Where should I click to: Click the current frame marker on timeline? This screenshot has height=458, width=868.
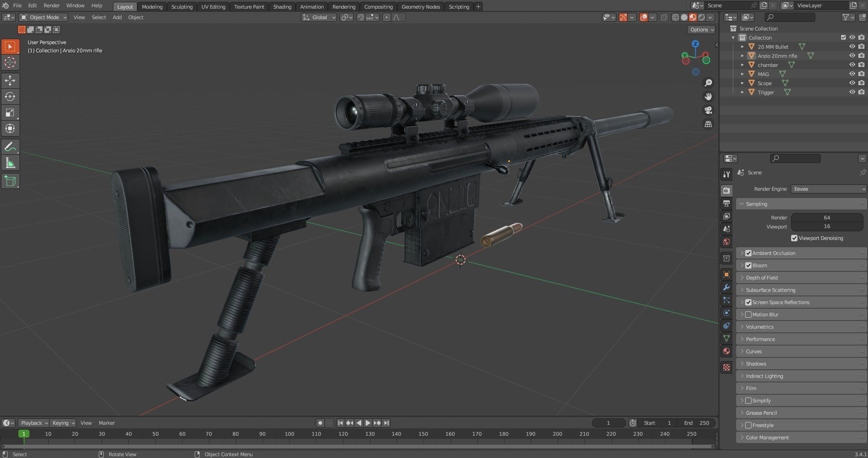24,434
